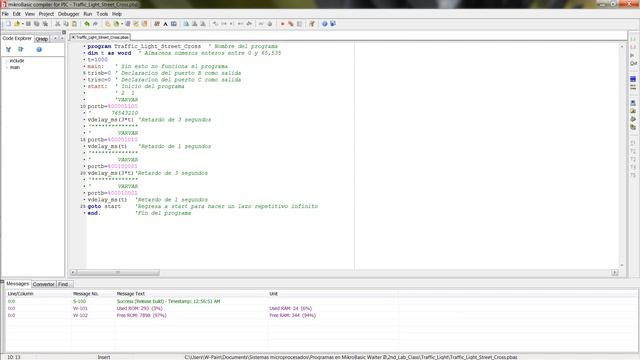640x360 pixels.
Task: Click the second Code Explorer panel icon
Action: click(20, 49)
